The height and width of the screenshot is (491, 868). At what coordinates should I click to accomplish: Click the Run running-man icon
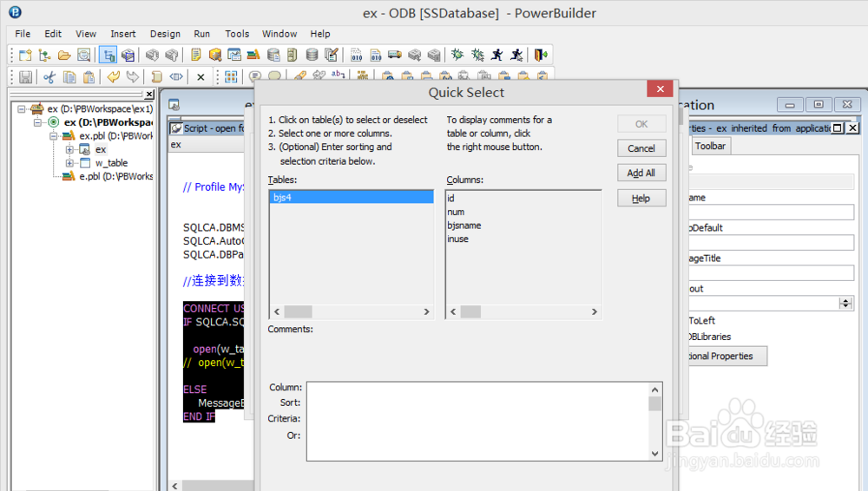point(497,55)
